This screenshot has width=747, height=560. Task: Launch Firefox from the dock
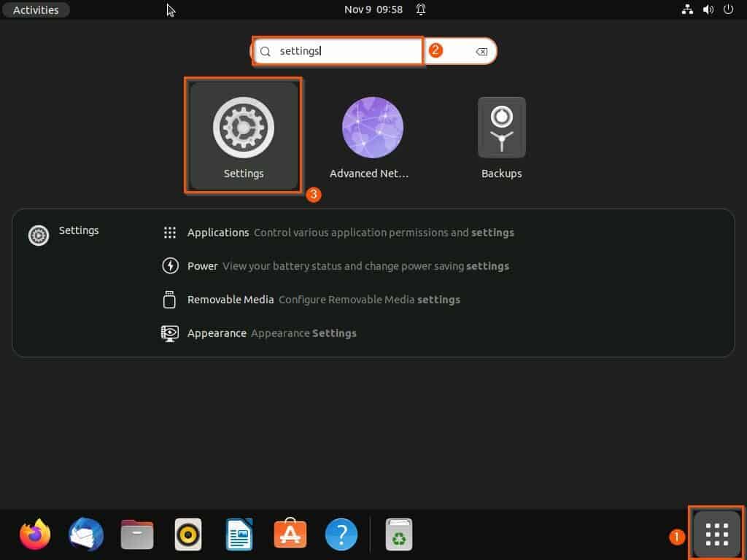pos(34,534)
